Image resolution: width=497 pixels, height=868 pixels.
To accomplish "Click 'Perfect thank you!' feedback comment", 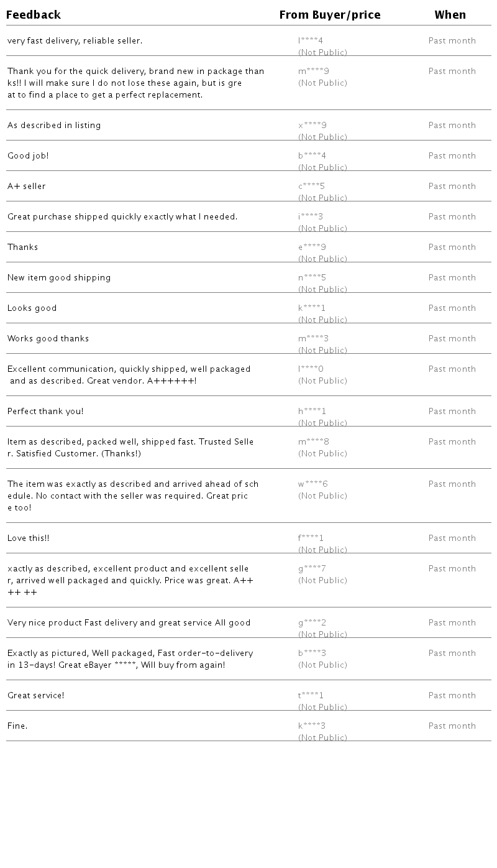I will pos(45,412).
